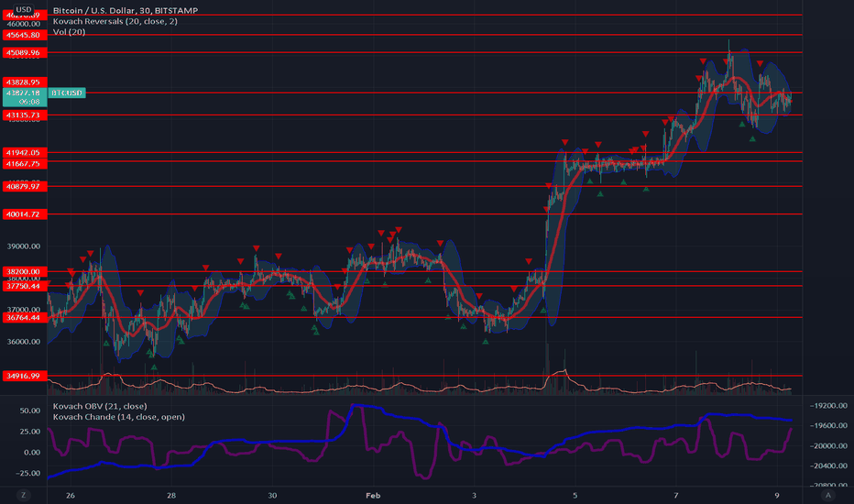Click the 45645.80 red level label
The height and width of the screenshot is (504, 854).
tap(25, 35)
